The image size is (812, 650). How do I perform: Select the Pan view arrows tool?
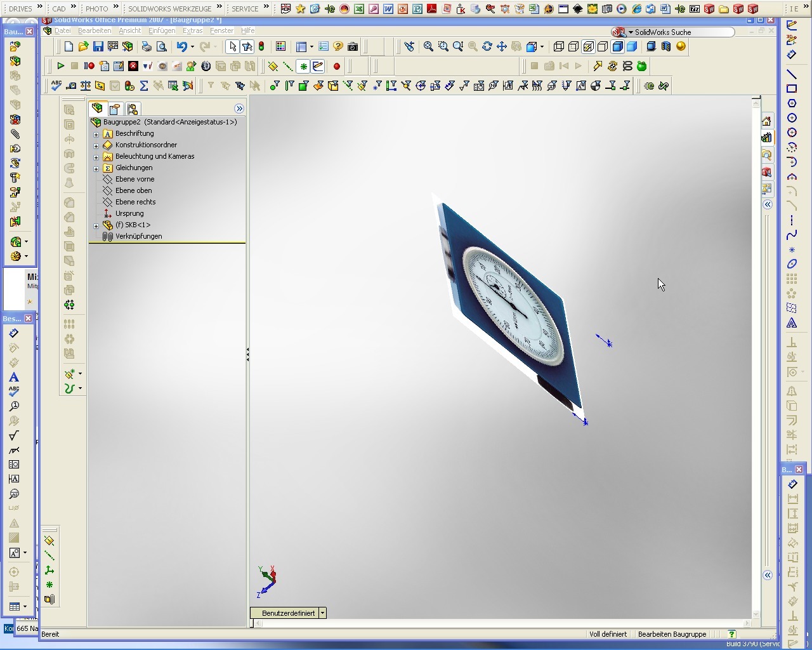502,46
